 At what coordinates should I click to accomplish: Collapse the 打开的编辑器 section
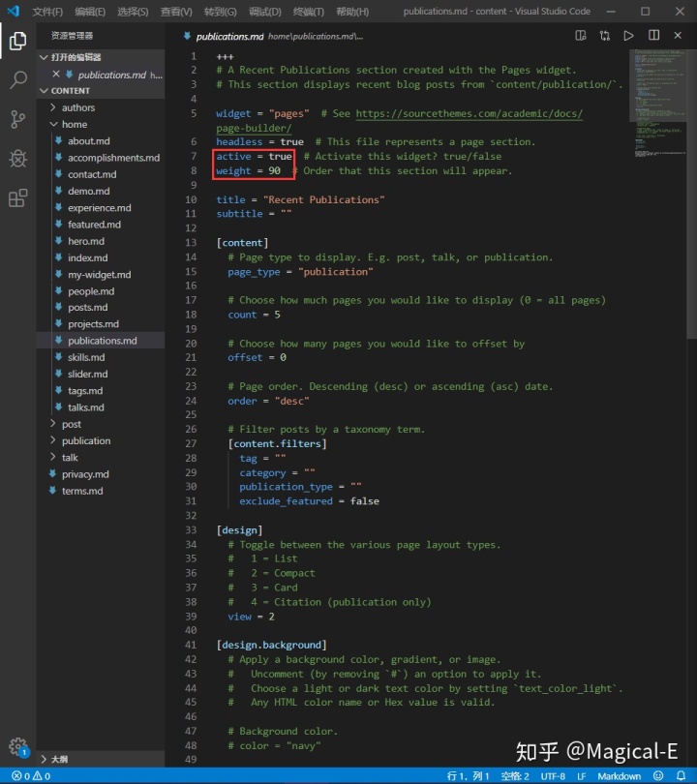(x=101, y=57)
